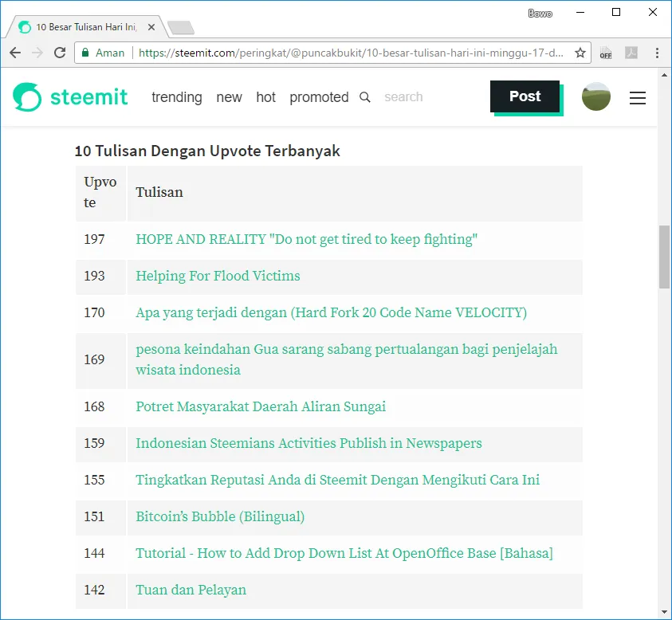Image resolution: width=672 pixels, height=620 pixels.
Task: Click the OFF extension icon
Action: [x=606, y=53]
